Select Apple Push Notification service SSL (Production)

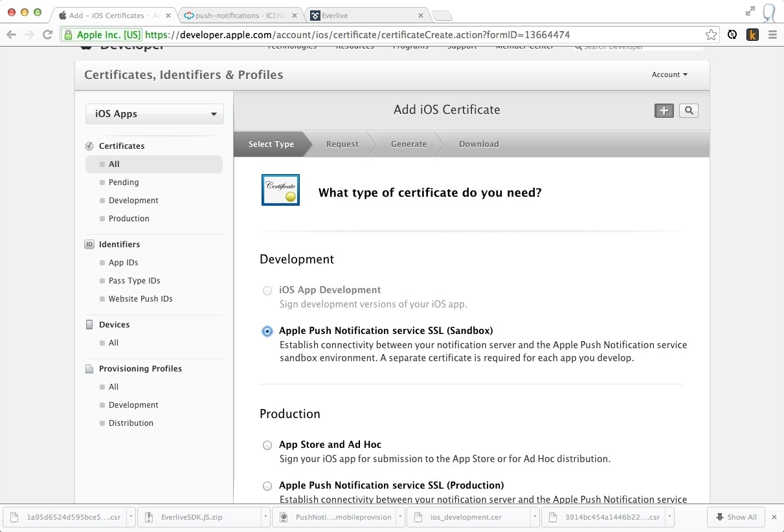click(x=267, y=486)
